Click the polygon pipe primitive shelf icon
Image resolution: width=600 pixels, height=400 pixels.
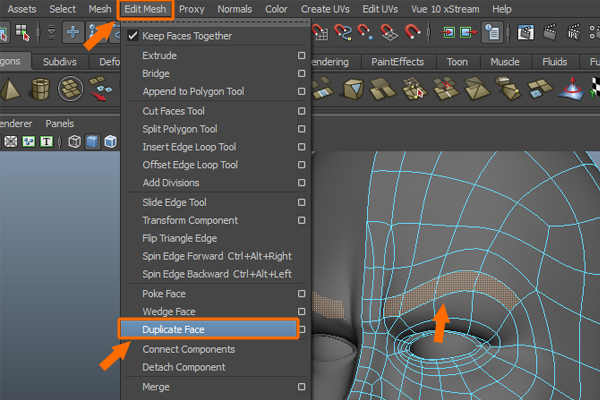point(42,90)
